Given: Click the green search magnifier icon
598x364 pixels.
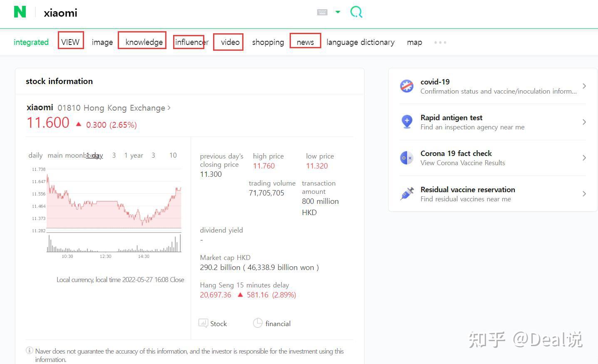Looking at the screenshot, I should 356,12.
